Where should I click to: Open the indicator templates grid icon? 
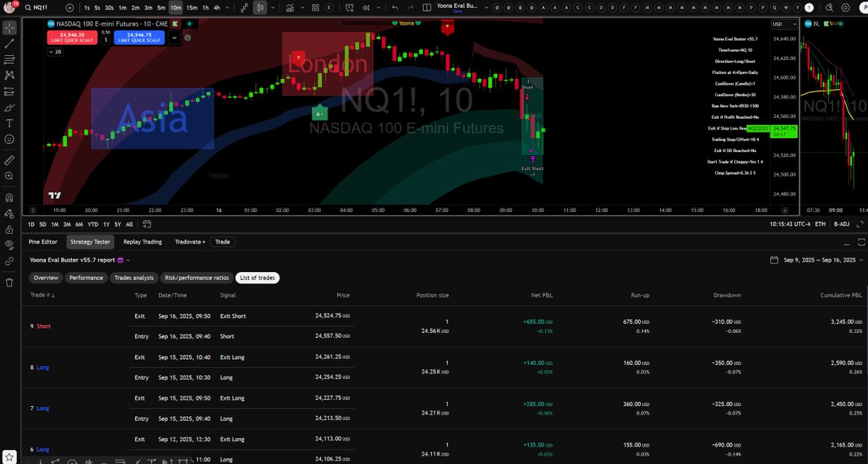tap(315, 7)
